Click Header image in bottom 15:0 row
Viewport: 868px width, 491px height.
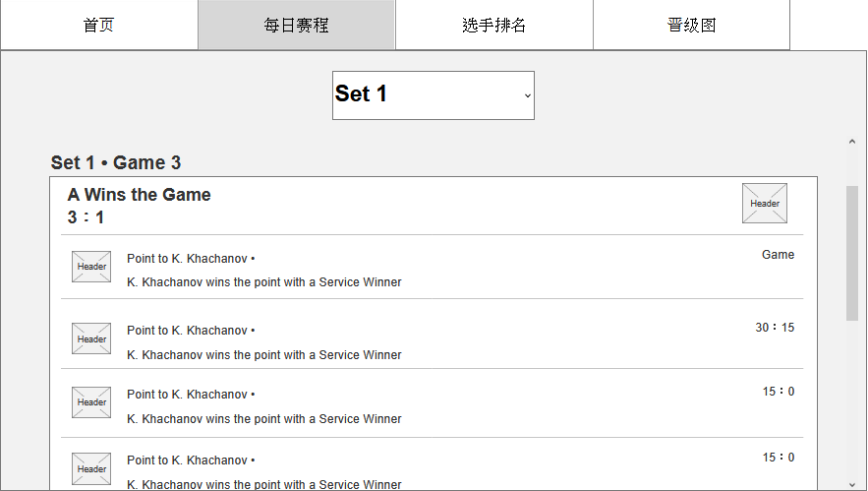91,468
